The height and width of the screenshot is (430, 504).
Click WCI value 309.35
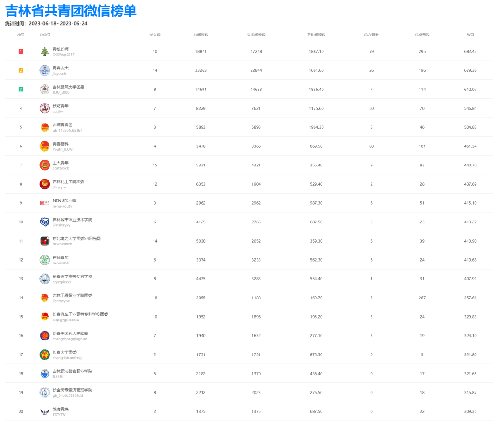click(x=470, y=411)
